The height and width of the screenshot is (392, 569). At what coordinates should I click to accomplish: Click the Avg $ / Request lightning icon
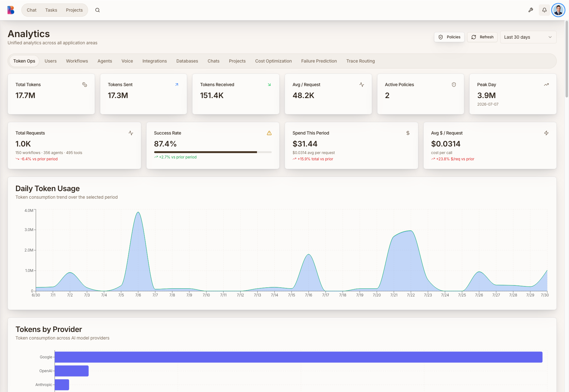coord(546,133)
